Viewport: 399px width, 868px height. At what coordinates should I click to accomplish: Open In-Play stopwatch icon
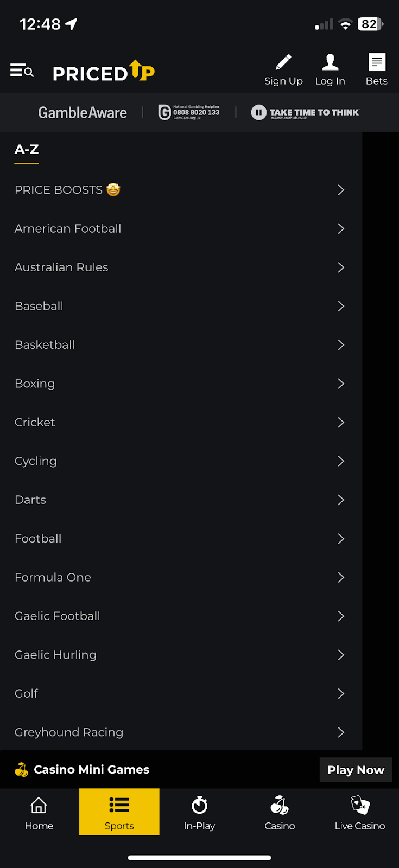click(199, 805)
